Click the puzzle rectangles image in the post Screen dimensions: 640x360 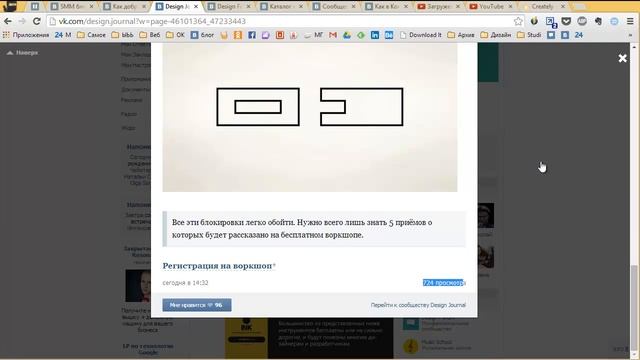point(310,118)
